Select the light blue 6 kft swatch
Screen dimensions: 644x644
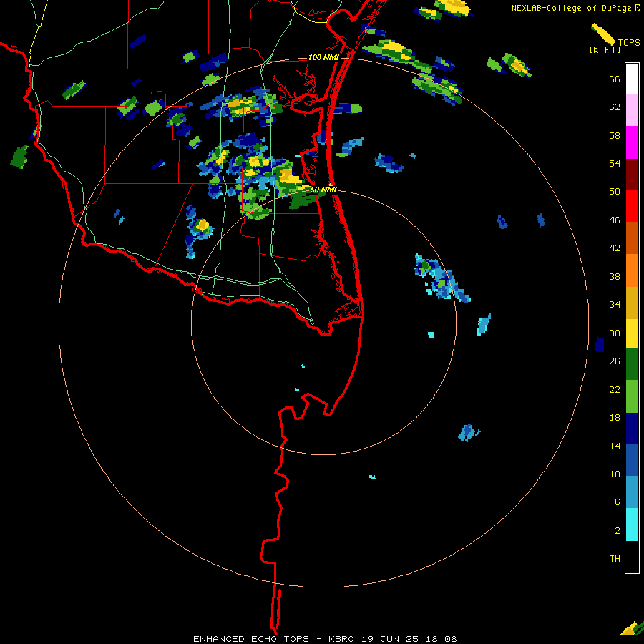(x=632, y=492)
